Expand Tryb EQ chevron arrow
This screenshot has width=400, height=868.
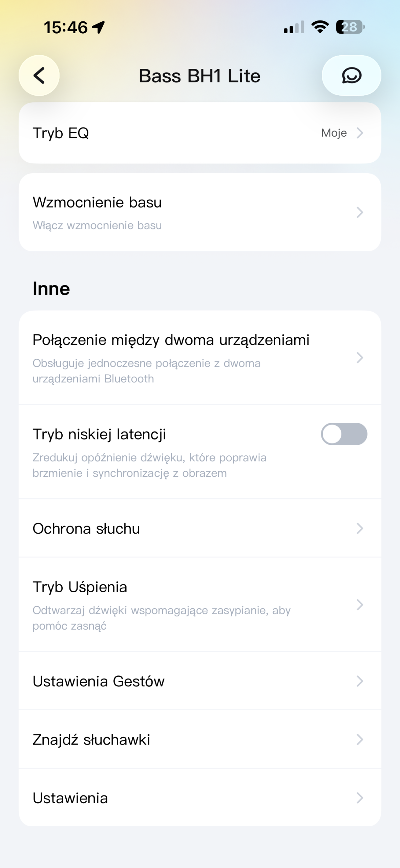[x=360, y=133]
